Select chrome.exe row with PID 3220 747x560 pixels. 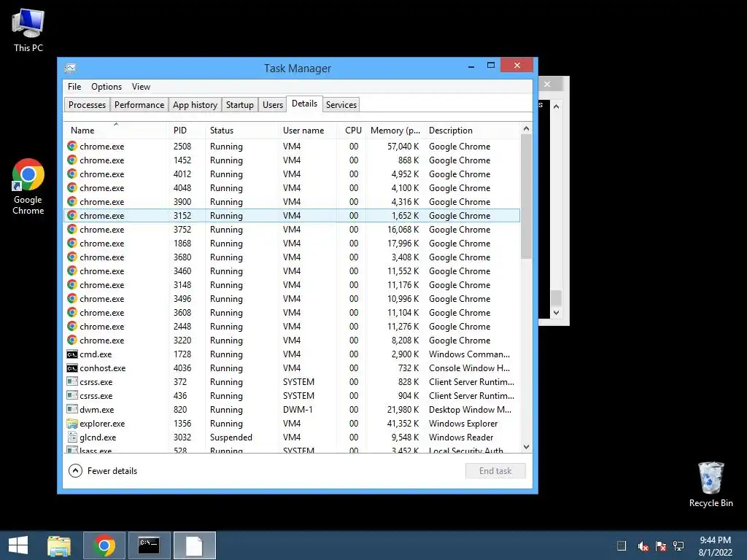(292, 341)
